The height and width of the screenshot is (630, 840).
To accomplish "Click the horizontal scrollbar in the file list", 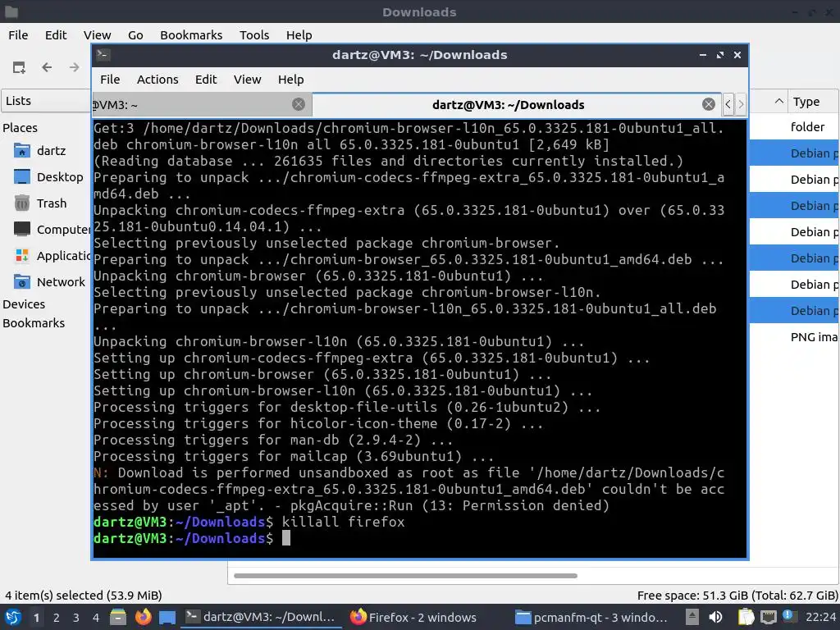I will [405, 576].
